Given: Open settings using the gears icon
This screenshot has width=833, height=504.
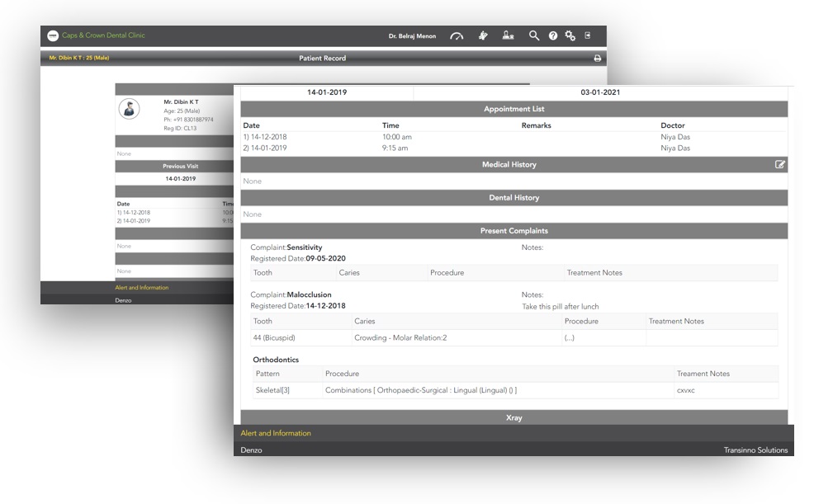Looking at the screenshot, I should 570,36.
